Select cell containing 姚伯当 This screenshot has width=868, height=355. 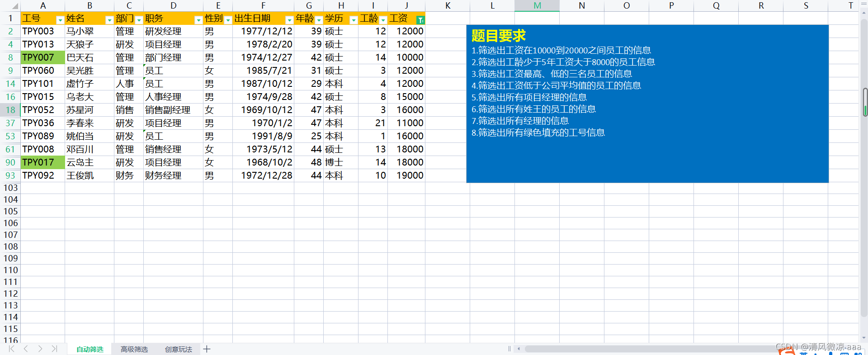coord(90,136)
